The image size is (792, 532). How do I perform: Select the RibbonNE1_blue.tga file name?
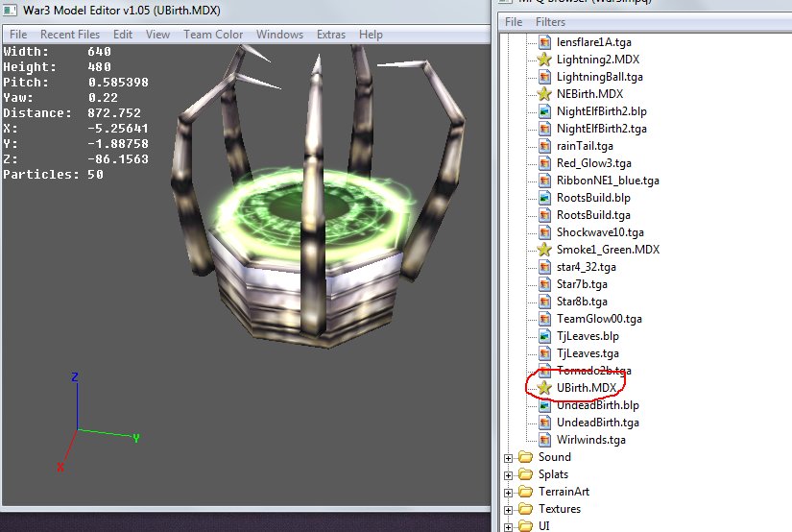click(x=608, y=181)
